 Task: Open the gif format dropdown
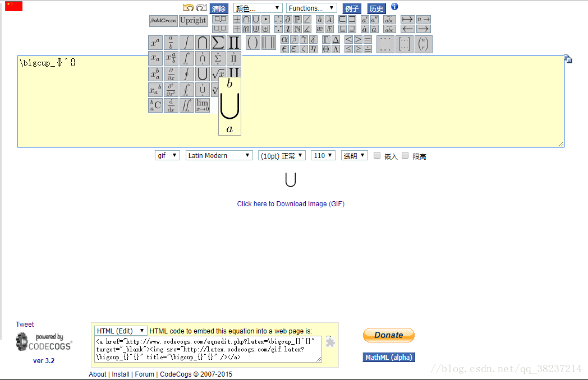tap(167, 155)
